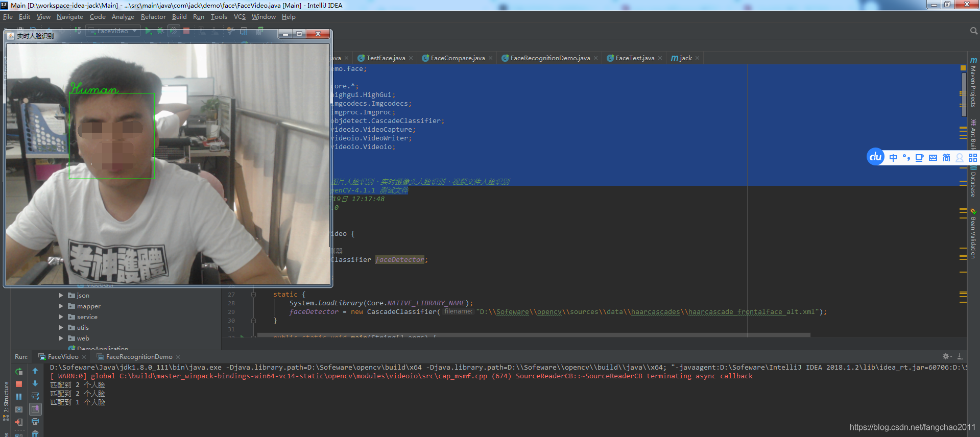Open the Analyze menu

coord(123,17)
